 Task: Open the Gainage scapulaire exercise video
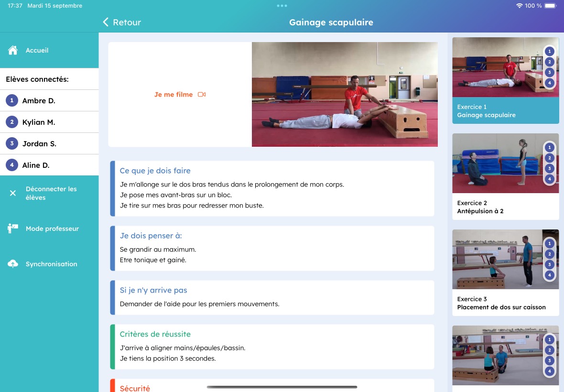(345, 94)
